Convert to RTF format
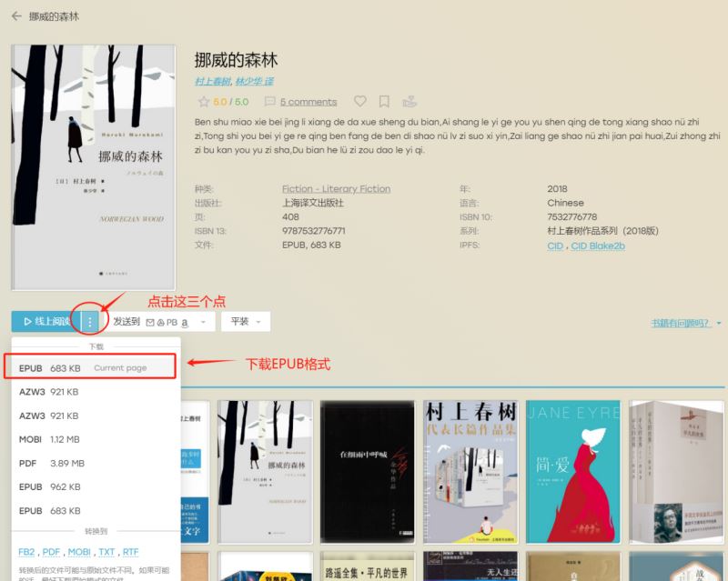 (130, 552)
